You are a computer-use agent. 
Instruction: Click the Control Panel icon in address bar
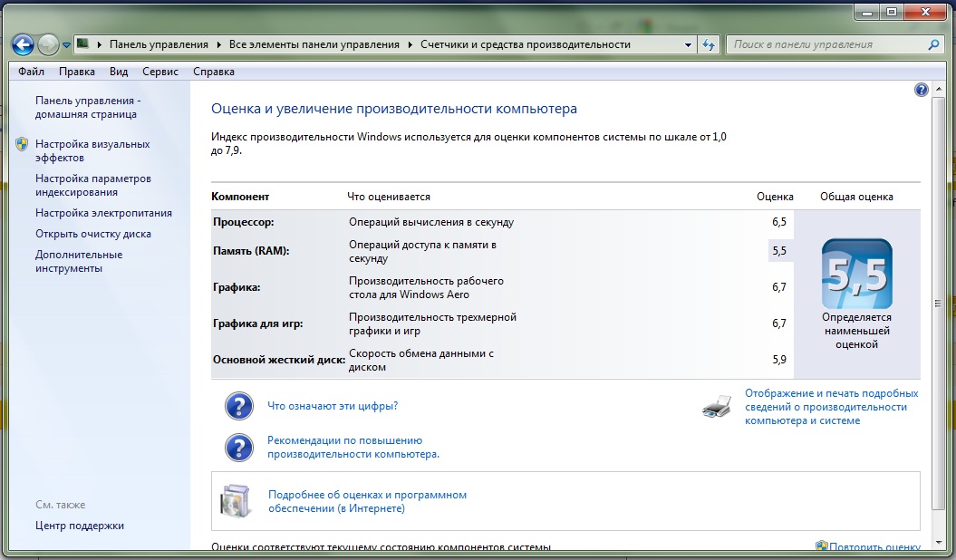click(83, 43)
